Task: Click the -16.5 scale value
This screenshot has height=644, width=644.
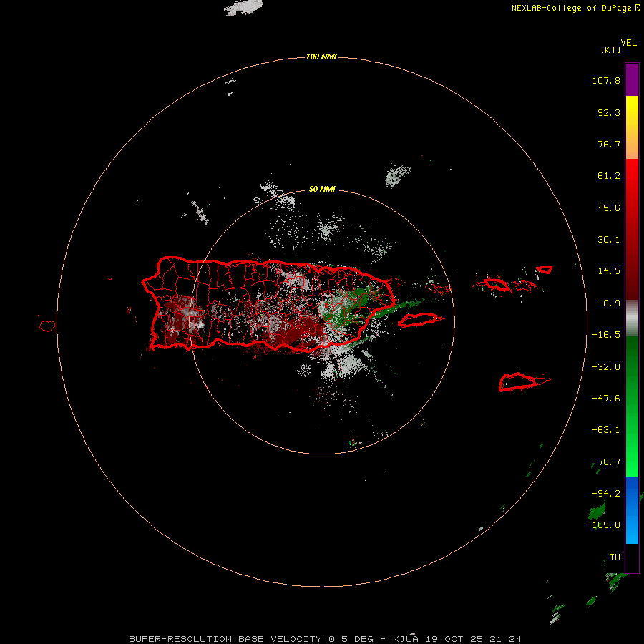Action: (606, 335)
